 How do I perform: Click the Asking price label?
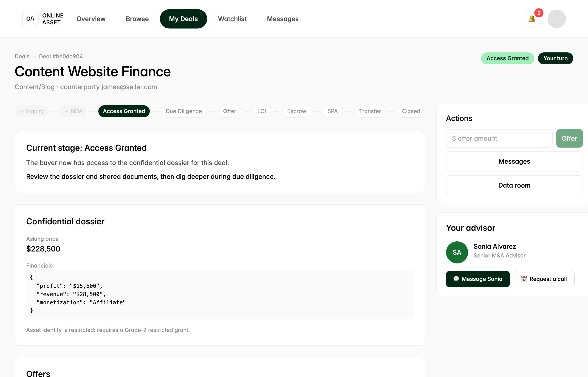pos(42,239)
